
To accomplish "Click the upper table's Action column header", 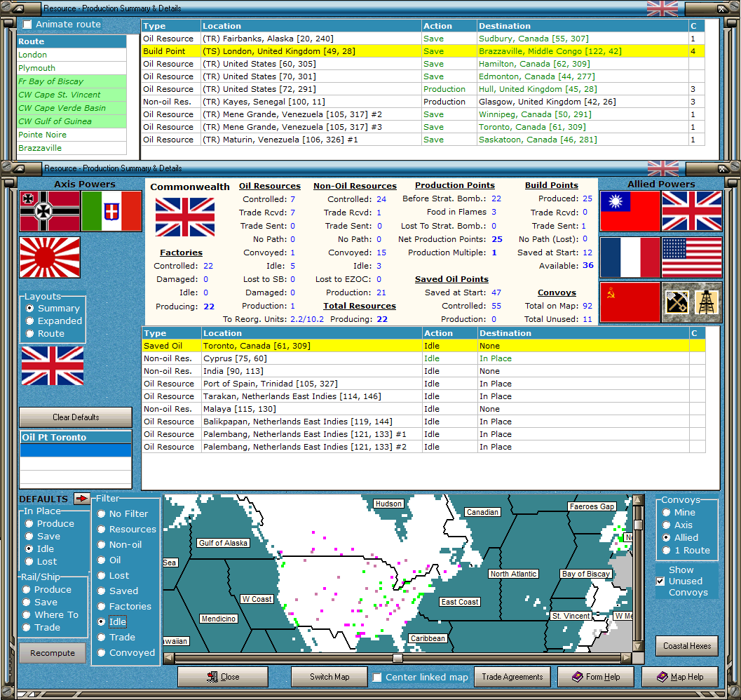I will click(449, 26).
